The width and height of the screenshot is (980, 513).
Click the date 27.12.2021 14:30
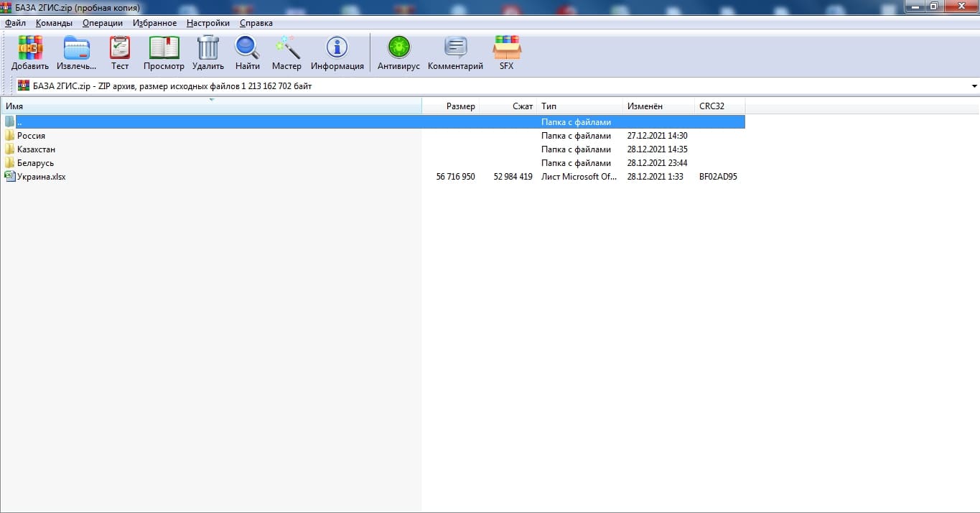(x=657, y=135)
